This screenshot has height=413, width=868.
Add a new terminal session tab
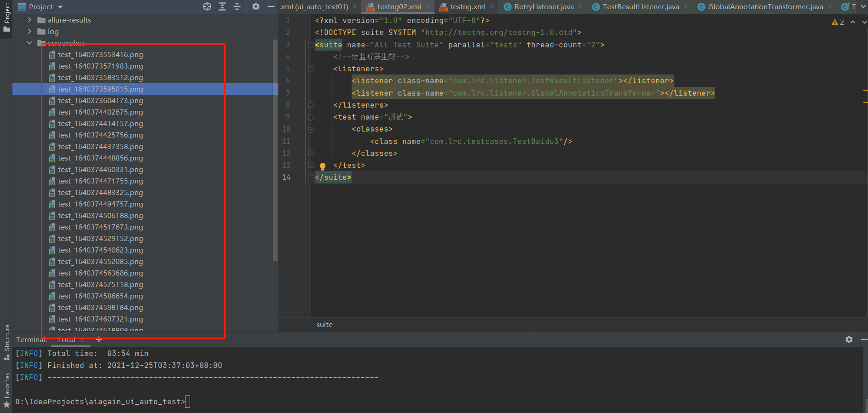pos(98,339)
